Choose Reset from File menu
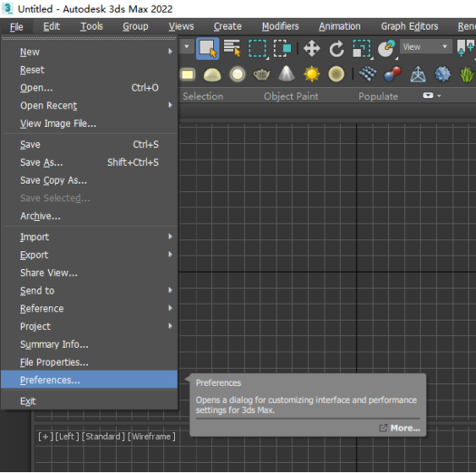 (x=90, y=70)
